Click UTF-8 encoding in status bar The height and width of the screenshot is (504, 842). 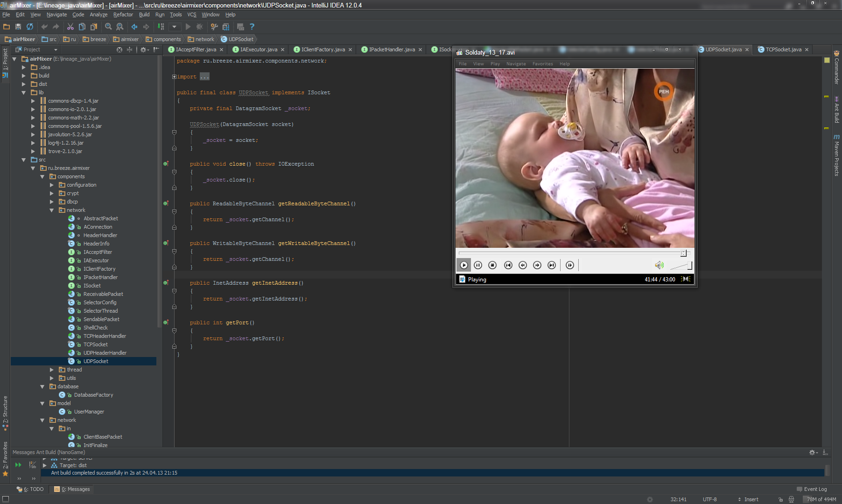[709, 499]
